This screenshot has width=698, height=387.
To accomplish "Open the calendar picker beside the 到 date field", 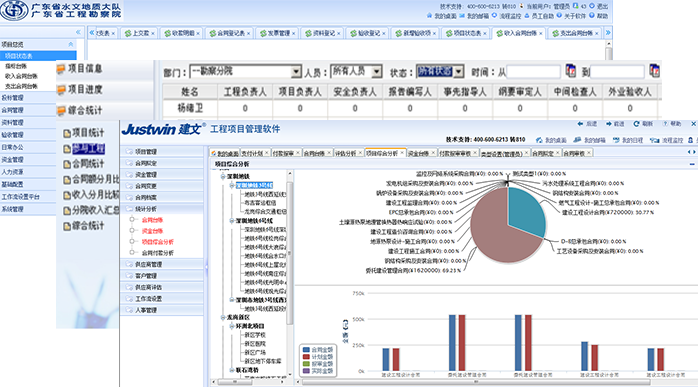I will click(654, 71).
